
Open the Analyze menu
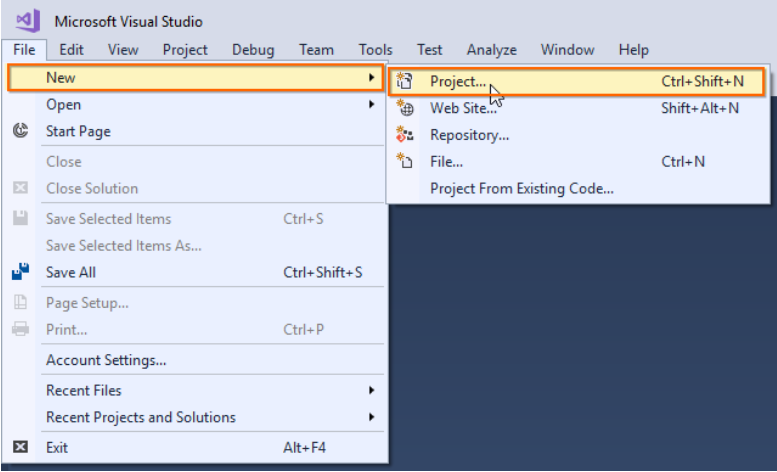(491, 49)
